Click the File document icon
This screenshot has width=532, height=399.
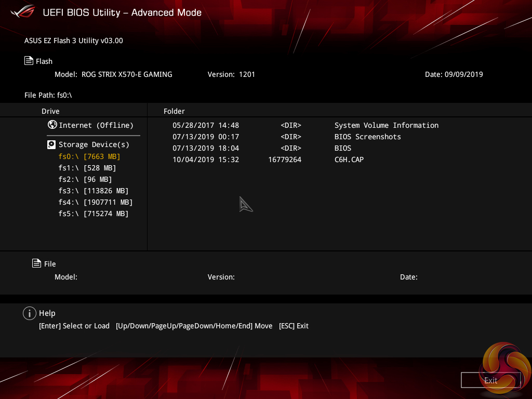[x=37, y=263]
